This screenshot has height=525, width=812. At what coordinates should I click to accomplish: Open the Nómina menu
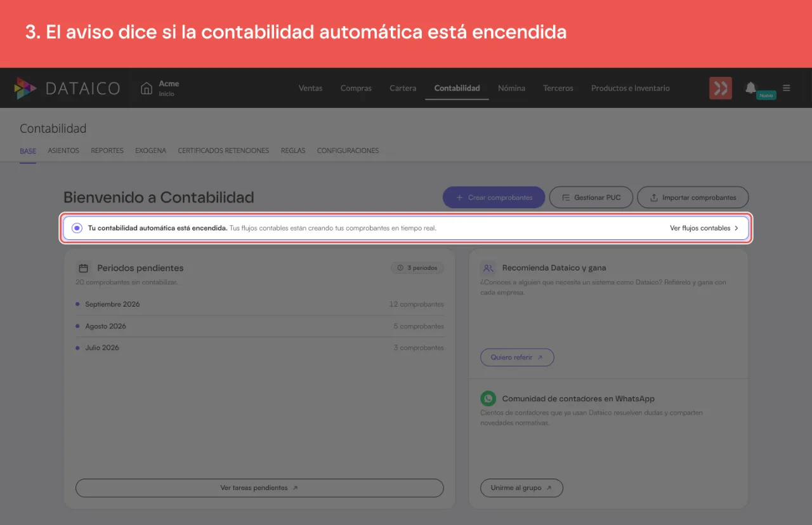click(x=511, y=88)
